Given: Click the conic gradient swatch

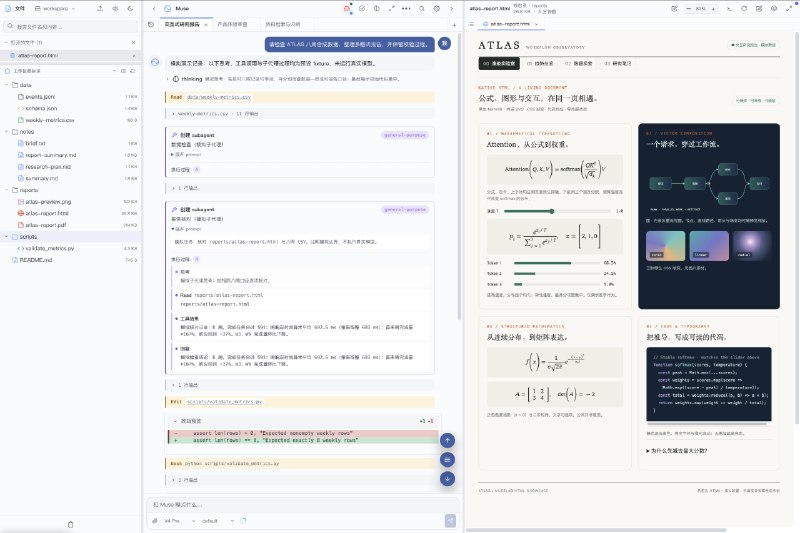Looking at the screenshot, I should [665, 246].
